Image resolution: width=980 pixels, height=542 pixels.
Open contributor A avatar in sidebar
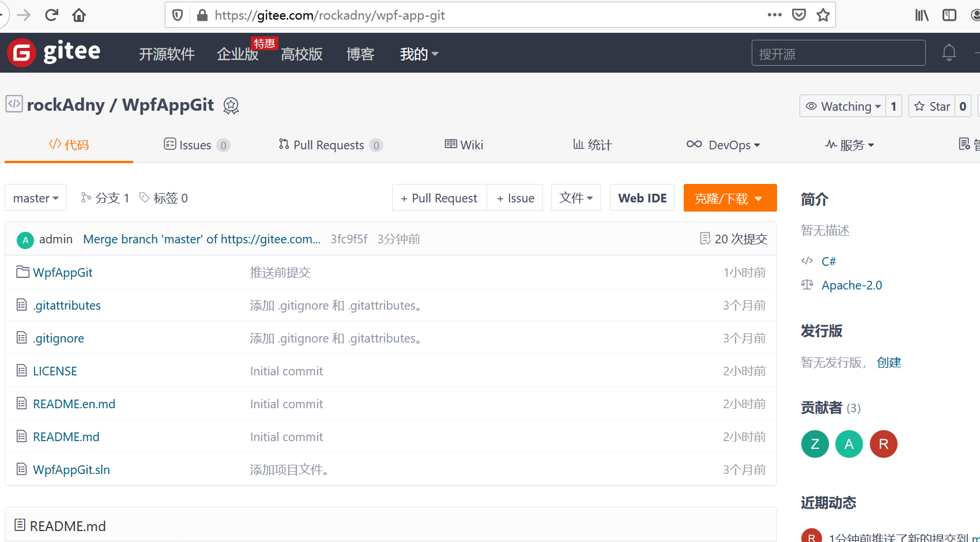(x=849, y=444)
